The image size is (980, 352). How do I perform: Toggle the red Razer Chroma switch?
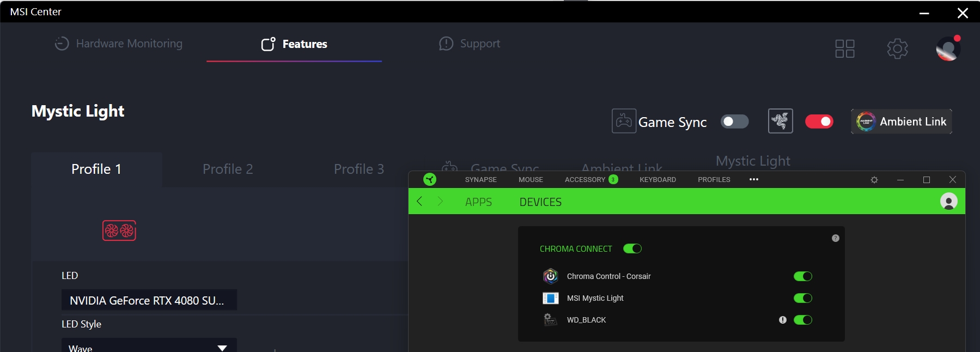pyautogui.click(x=819, y=122)
